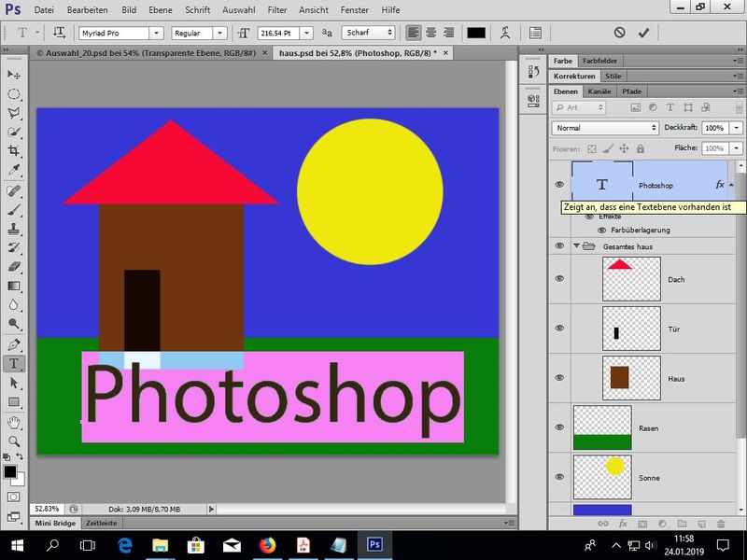Open the Normal blend mode dropdown
The image size is (747, 560).
pyautogui.click(x=605, y=128)
